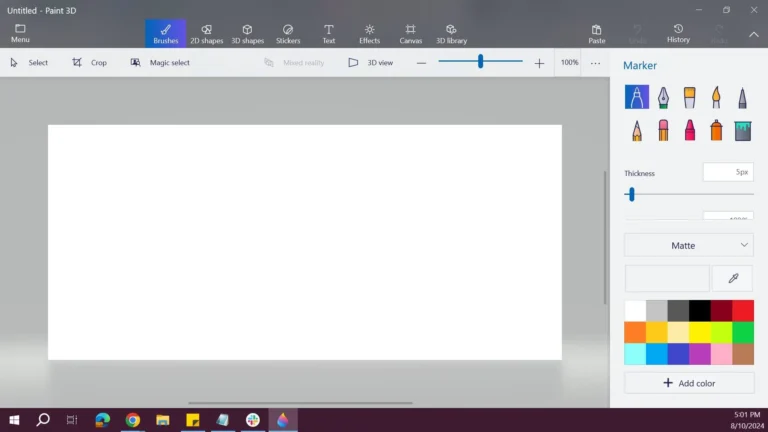Click the zoom in plus button

click(539, 63)
